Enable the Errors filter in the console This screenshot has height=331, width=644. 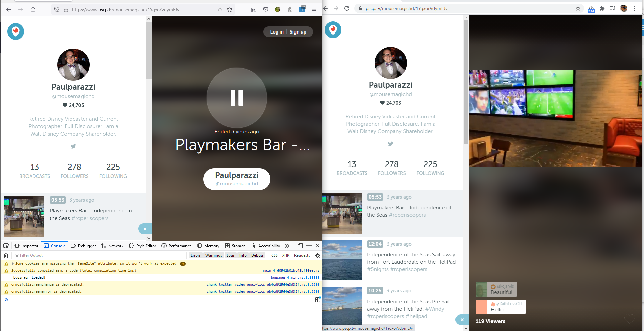[x=195, y=255]
